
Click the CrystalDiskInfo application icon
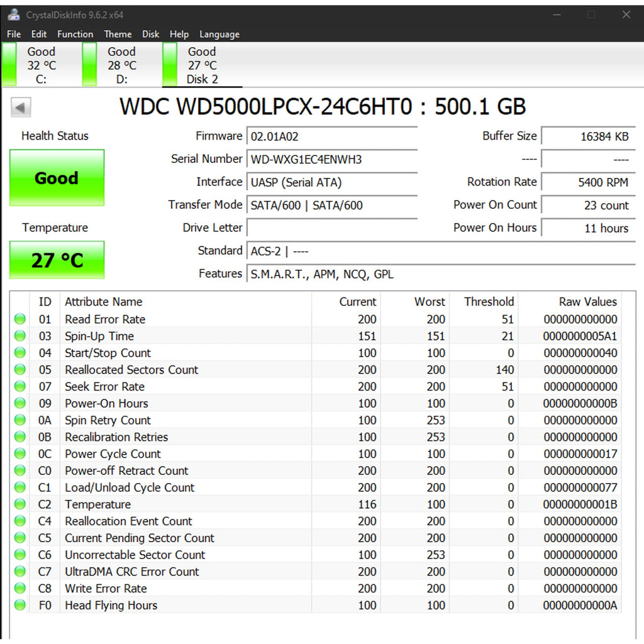click(13, 14)
